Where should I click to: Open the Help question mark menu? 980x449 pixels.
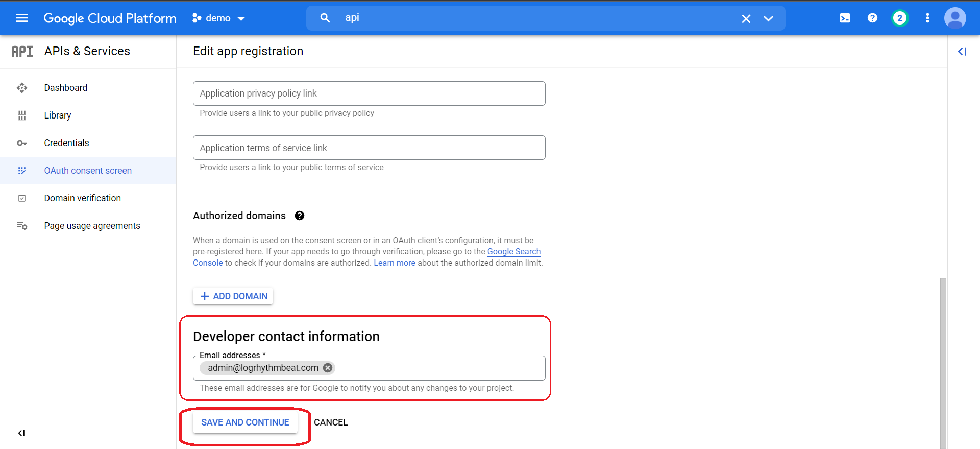coord(872,18)
